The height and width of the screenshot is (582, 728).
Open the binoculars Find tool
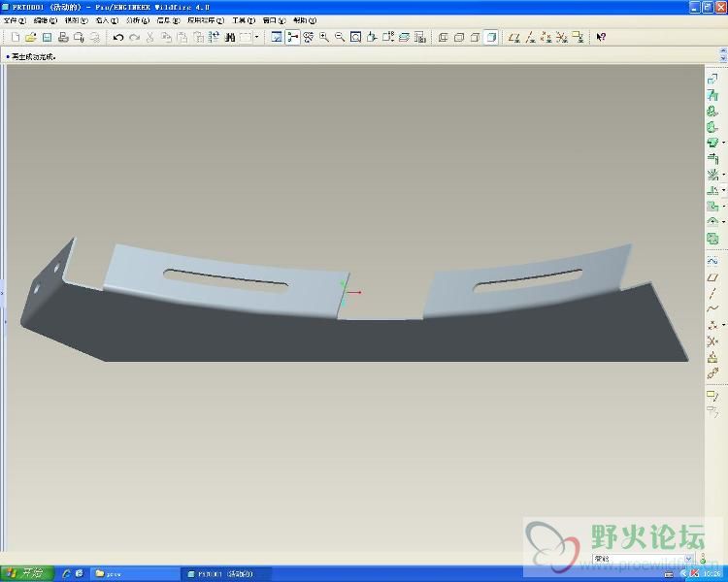tap(230, 37)
